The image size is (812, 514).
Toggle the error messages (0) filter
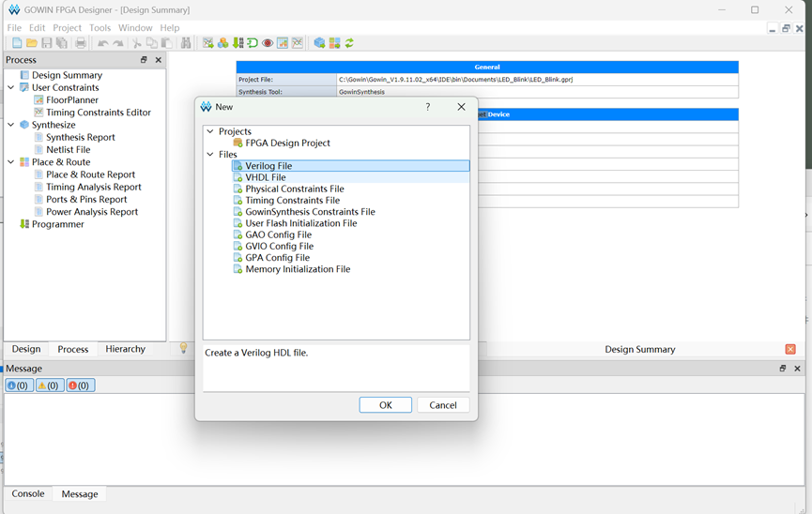(x=81, y=385)
